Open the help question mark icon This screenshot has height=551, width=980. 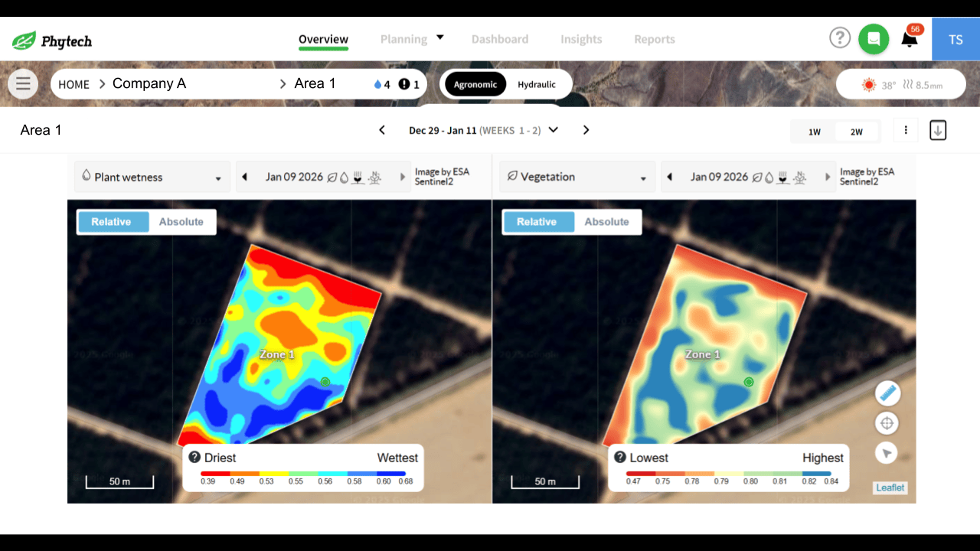[840, 37]
